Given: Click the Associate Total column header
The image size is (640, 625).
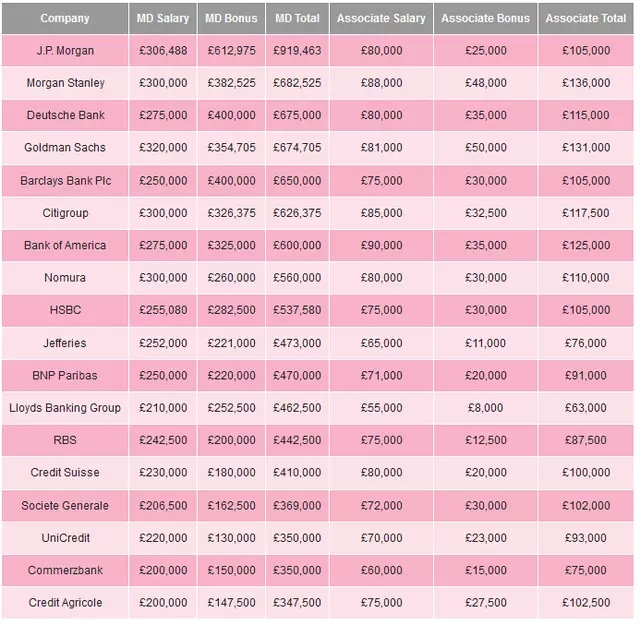Looking at the screenshot, I should click(x=586, y=18).
